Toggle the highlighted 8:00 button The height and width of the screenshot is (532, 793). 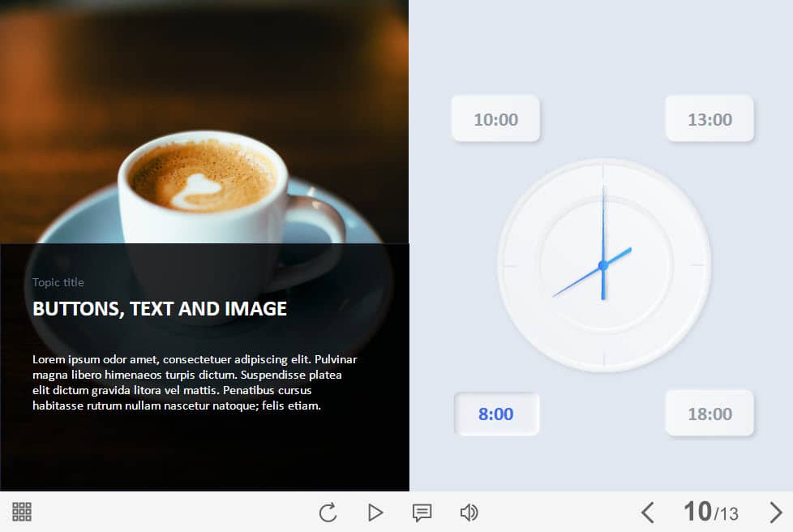pyautogui.click(x=495, y=414)
